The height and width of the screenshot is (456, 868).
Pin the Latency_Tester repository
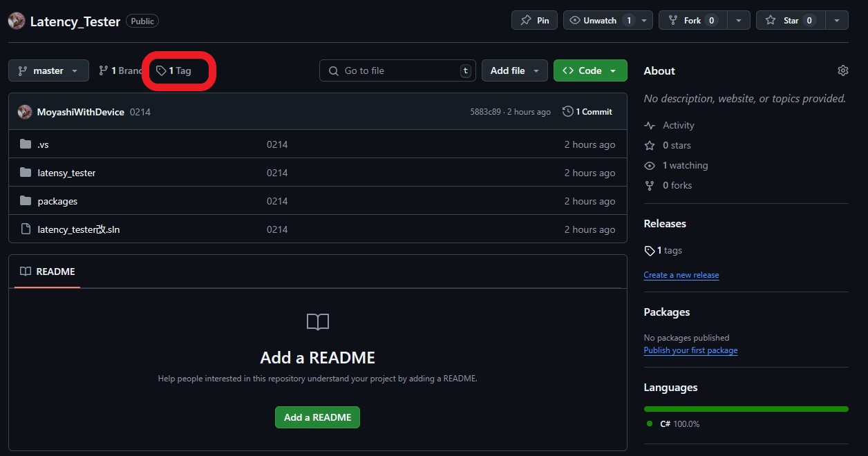click(535, 21)
